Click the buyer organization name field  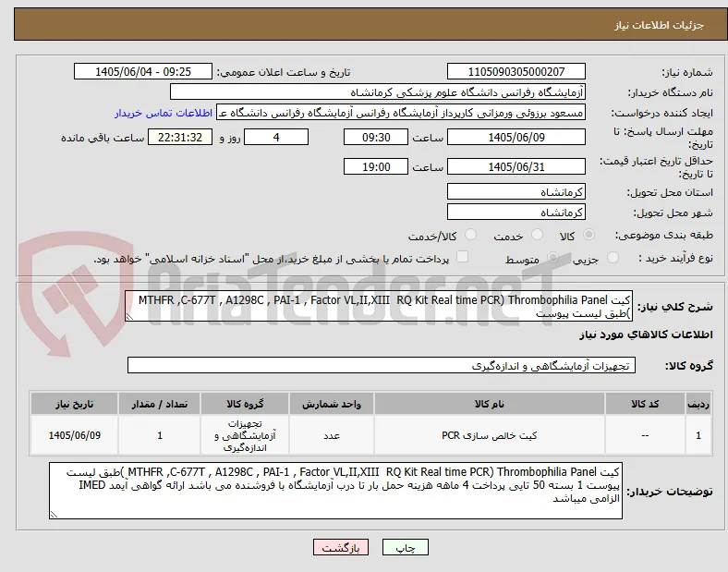point(378,91)
